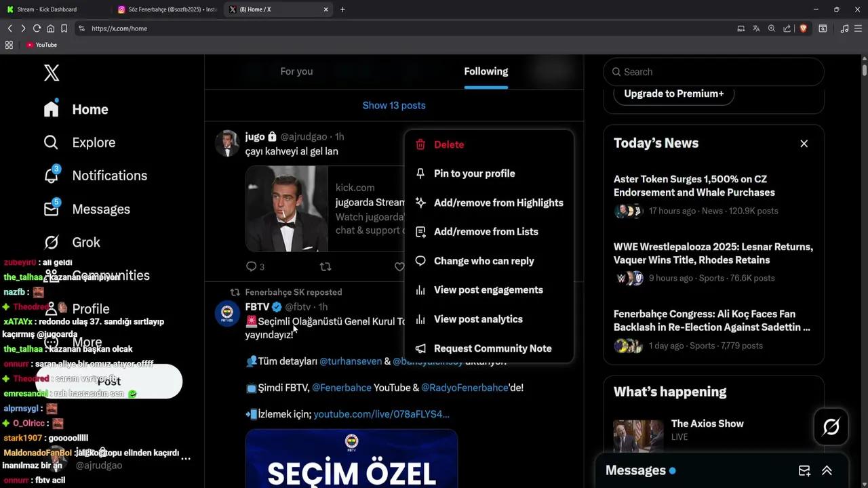Open the tab search icon in the toolbar
Screen dimensions: 868x488
tap(823, 28)
